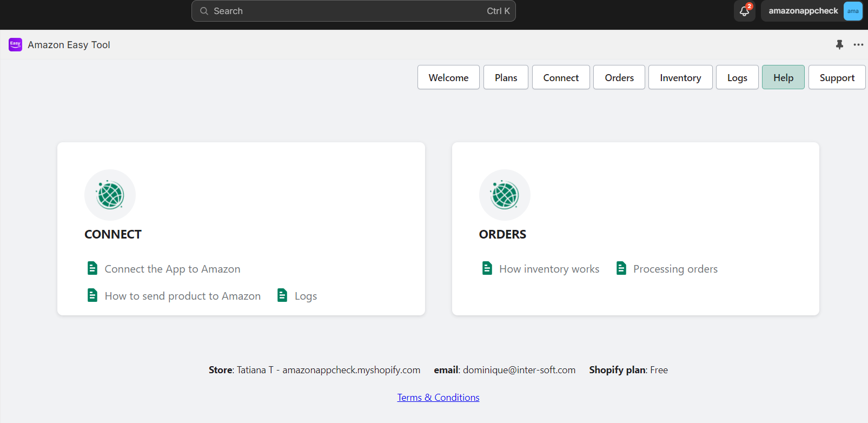
Task: Switch to the Welcome tab
Action: (x=448, y=77)
